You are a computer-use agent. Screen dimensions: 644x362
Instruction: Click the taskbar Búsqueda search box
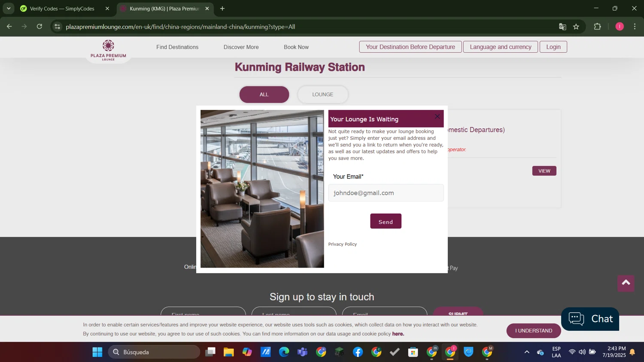[x=154, y=352]
